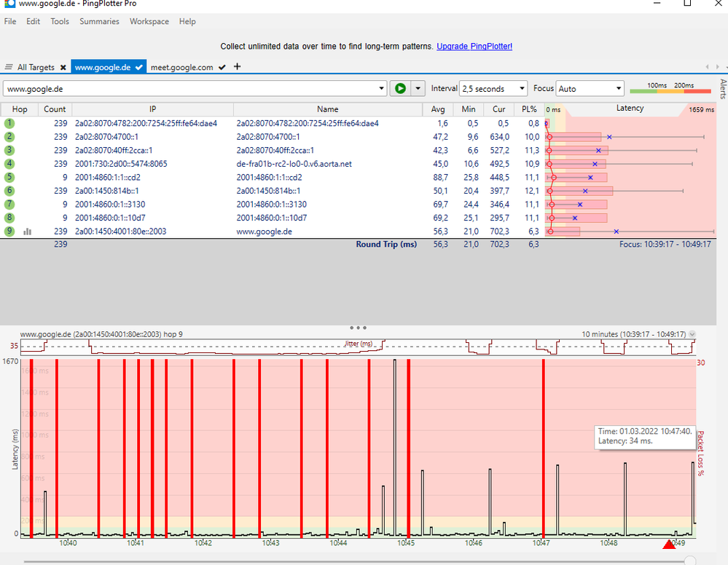This screenshot has width=728, height=565.
Task: Click the Cur column header
Action: [x=498, y=109]
